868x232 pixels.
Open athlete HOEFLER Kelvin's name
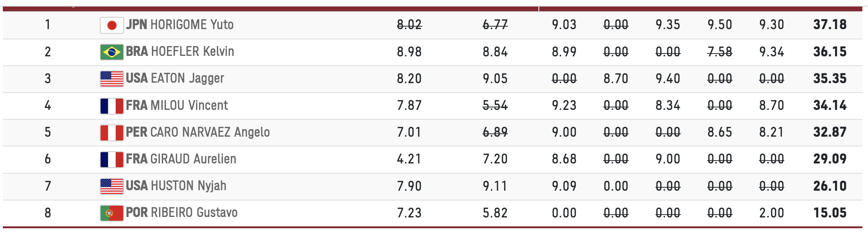click(x=192, y=51)
